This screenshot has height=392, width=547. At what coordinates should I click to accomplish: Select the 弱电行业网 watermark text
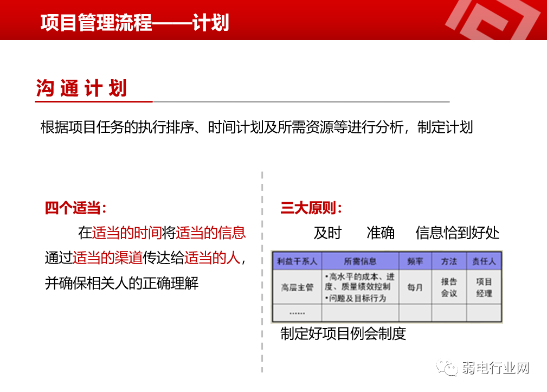point(494,367)
